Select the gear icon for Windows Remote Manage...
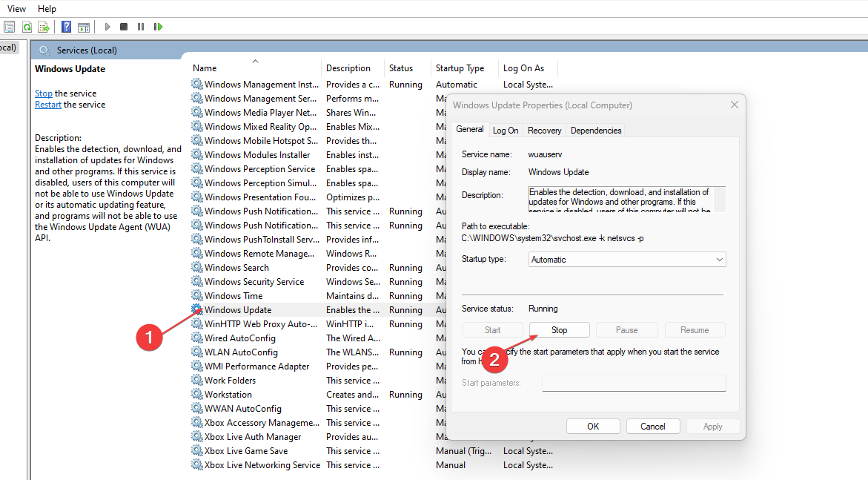This screenshot has height=480, width=868. point(197,253)
